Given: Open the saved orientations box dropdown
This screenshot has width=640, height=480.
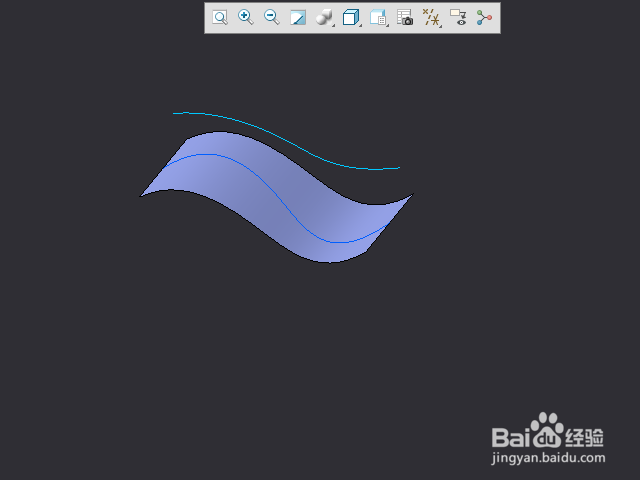Looking at the screenshot, I should pyautogui.click(x=351, y=18).
